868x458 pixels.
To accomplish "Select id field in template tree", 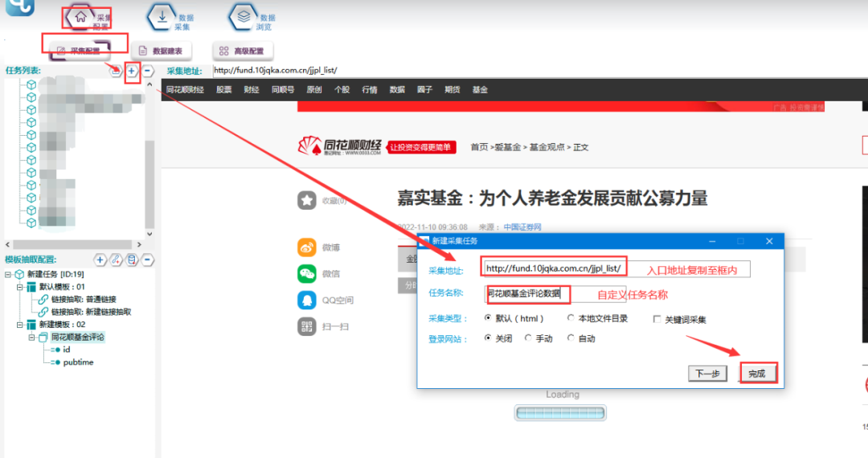I will [67, 350].
